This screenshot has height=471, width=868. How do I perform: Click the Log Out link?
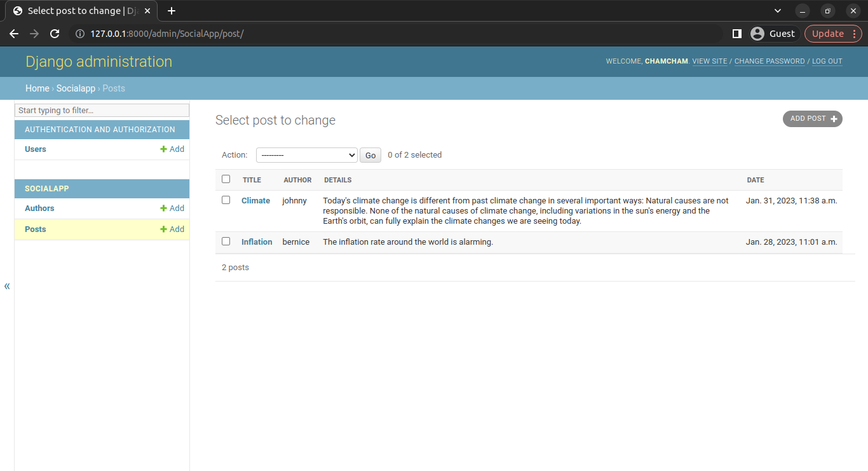[827, 62]
